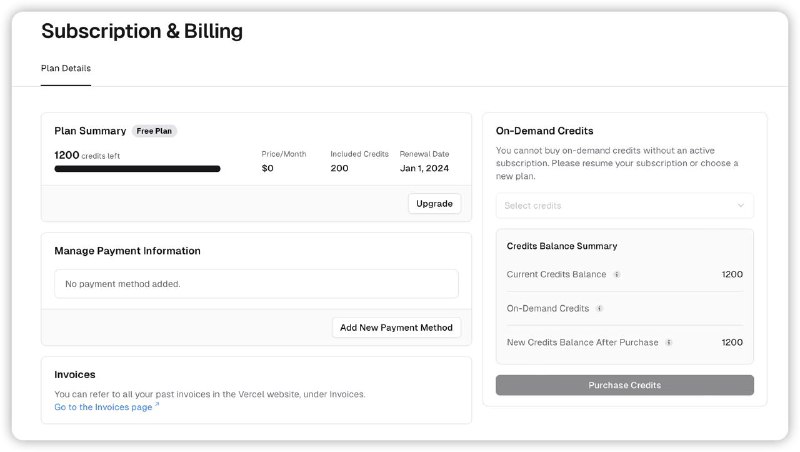Click the credits left progress bar

click(137, 169)
